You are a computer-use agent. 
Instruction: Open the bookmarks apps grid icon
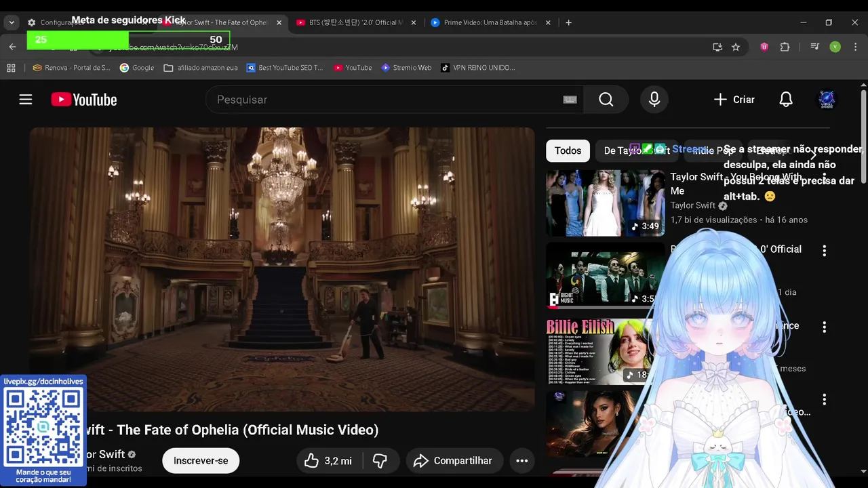coord(11,68)
